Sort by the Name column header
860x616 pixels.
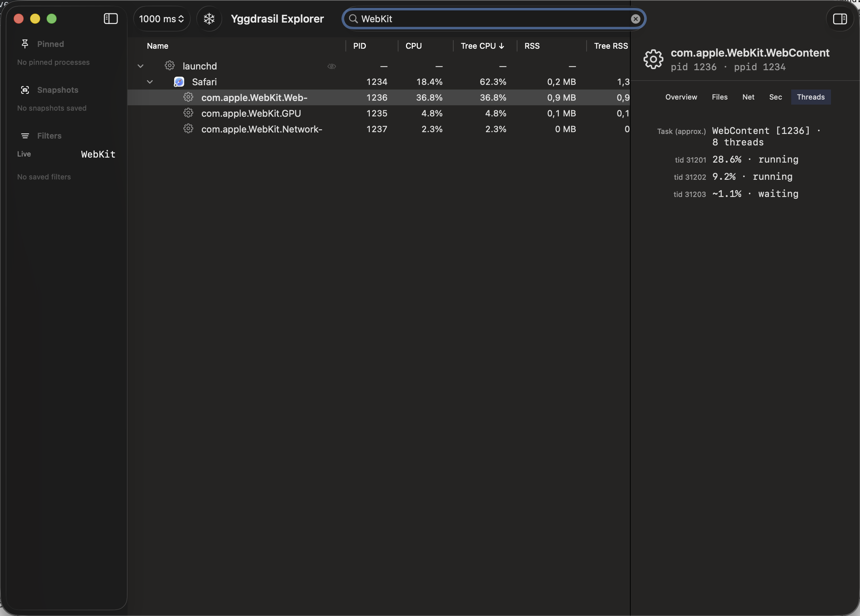coord(157,46)
